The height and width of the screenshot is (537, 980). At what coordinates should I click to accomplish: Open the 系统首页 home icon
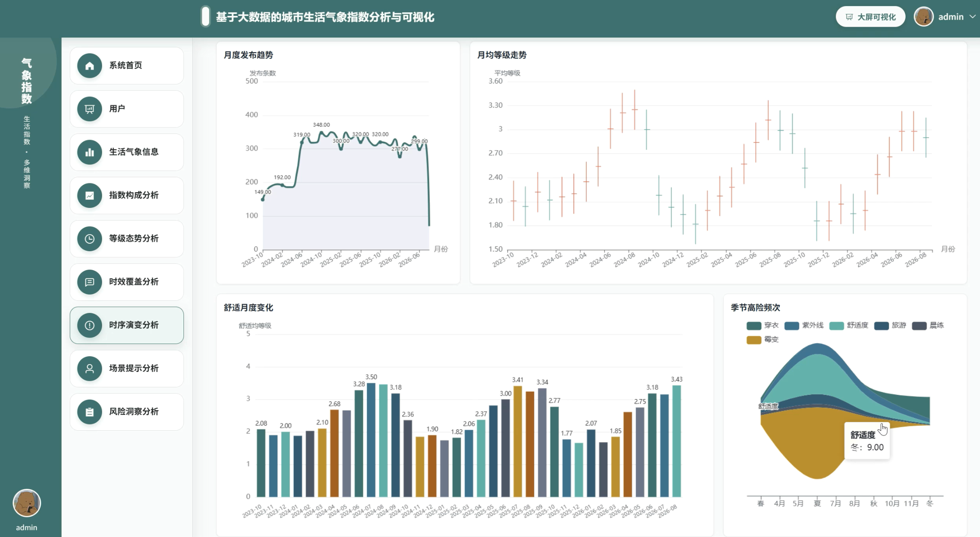coord(89,66)
